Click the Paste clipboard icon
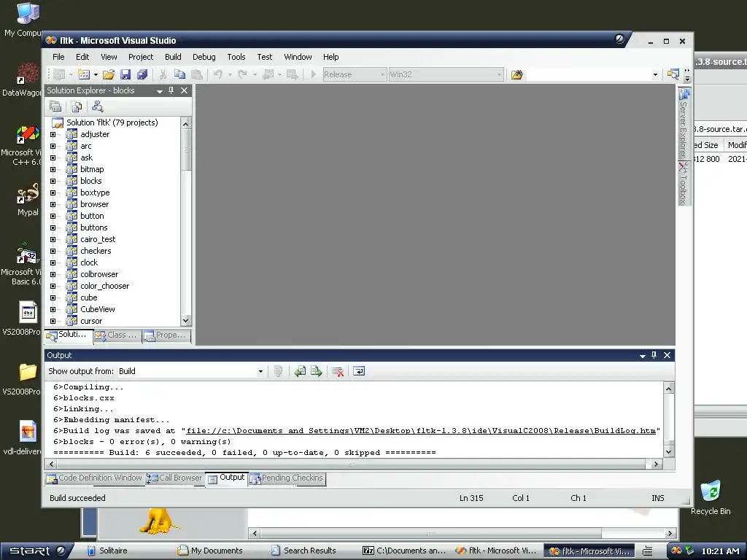This screenshot has height=560, width=747. coord(196,74)
